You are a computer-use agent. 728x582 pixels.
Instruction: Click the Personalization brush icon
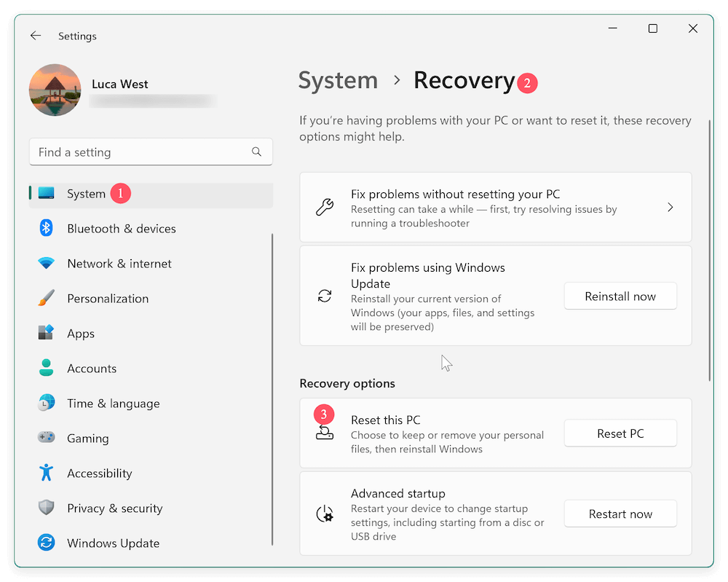tap(46, 298)
